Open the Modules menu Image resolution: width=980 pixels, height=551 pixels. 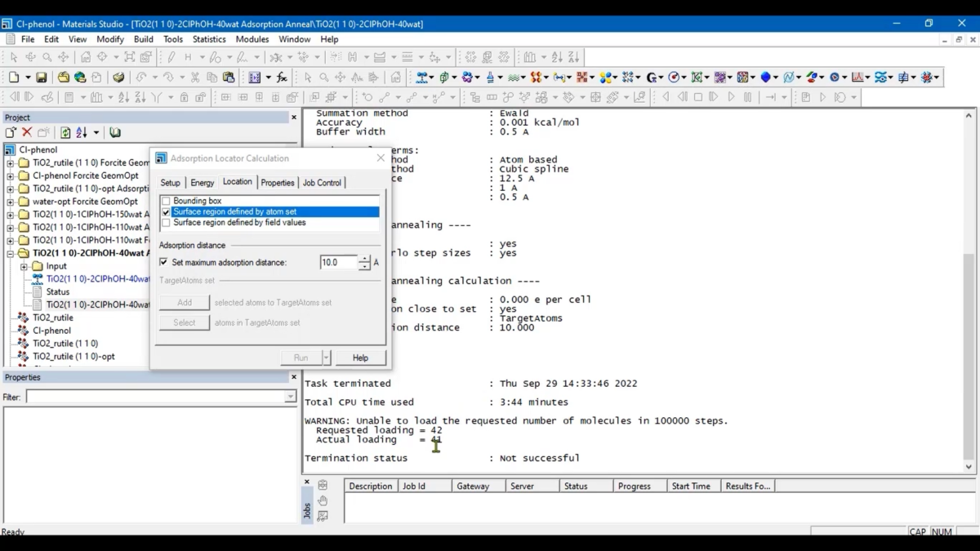(252, 39)
